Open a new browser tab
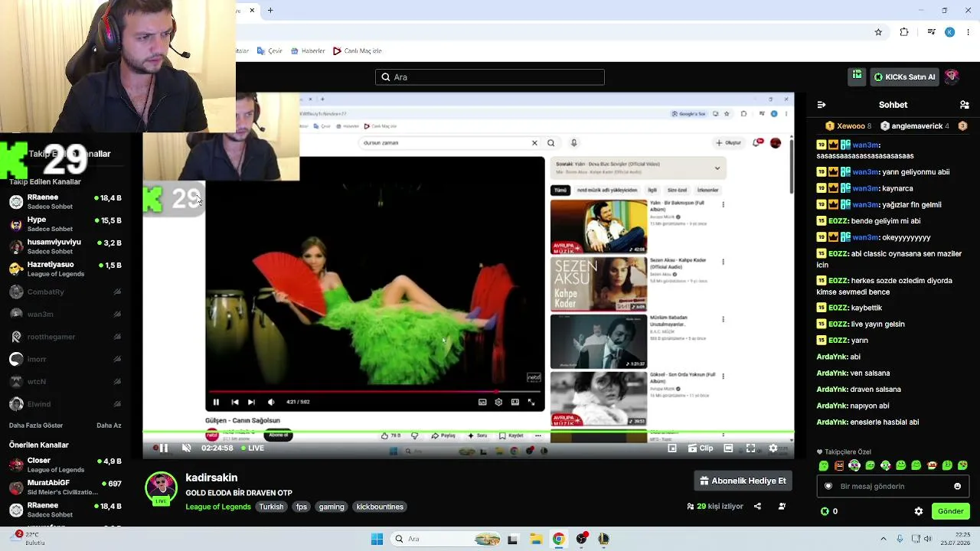The width and height of the screenshot is (980, 551). pyautogui.click(x=270, y=11)
